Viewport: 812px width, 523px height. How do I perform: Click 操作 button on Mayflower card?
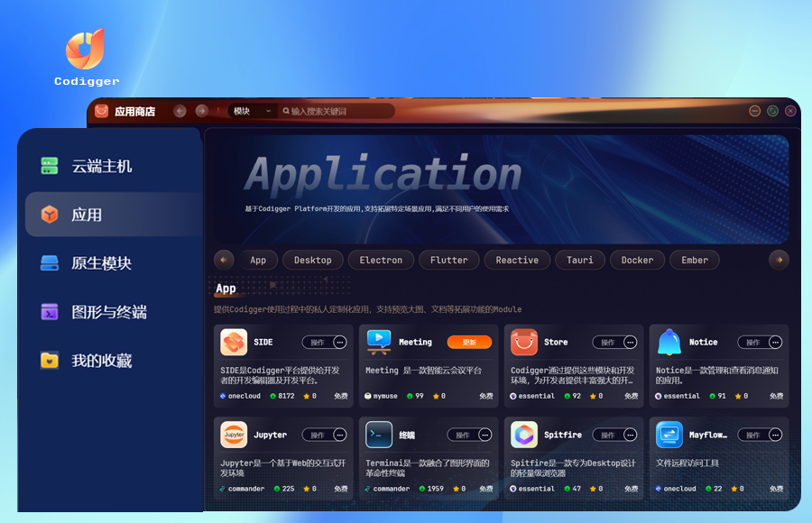pos(753,435)
